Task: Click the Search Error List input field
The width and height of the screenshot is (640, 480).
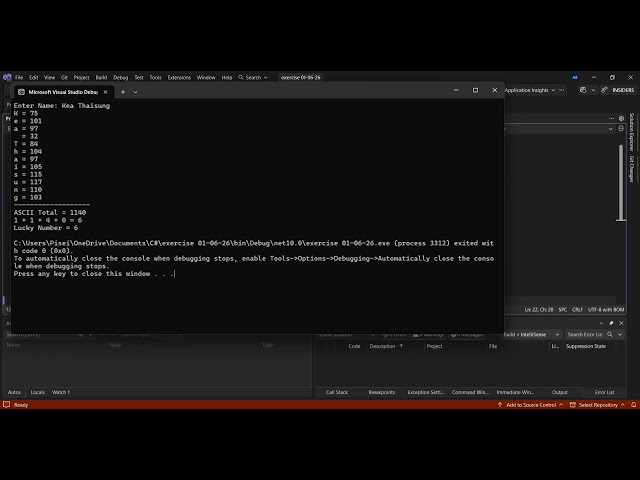Action: pos(585,334)
